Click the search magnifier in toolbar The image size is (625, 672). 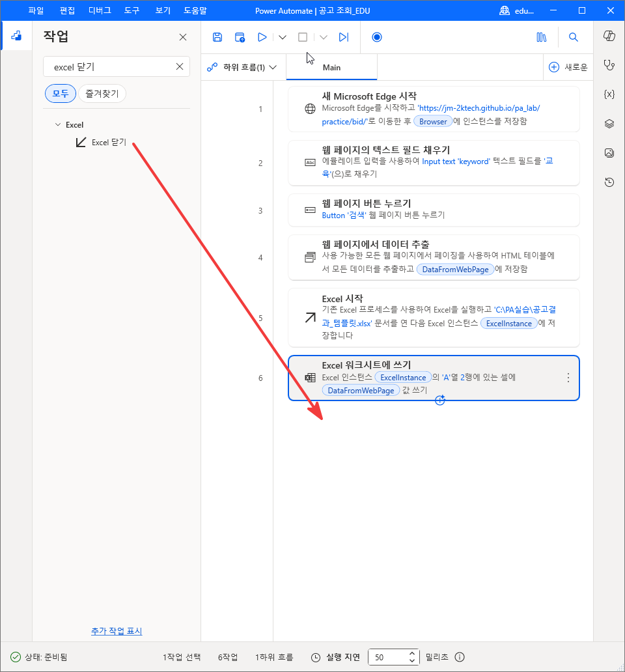tap(573, 37)
